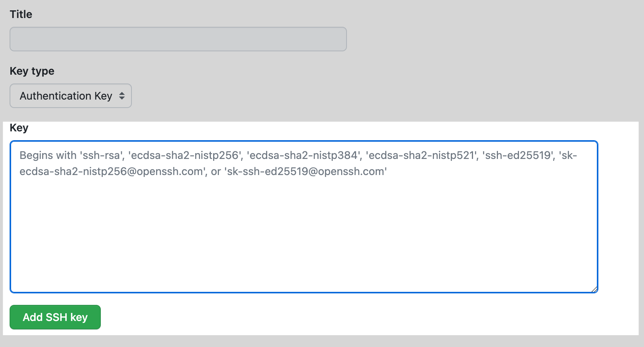The image size is (644, 347).
Task: Click the Key type label
Action: [32, 71]
